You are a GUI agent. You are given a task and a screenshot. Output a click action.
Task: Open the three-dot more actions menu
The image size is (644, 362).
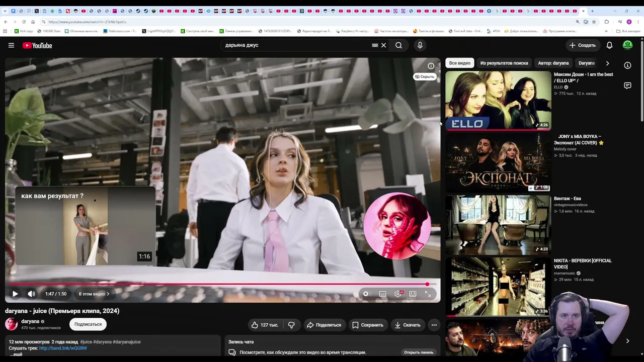click(x=434, y=325)
